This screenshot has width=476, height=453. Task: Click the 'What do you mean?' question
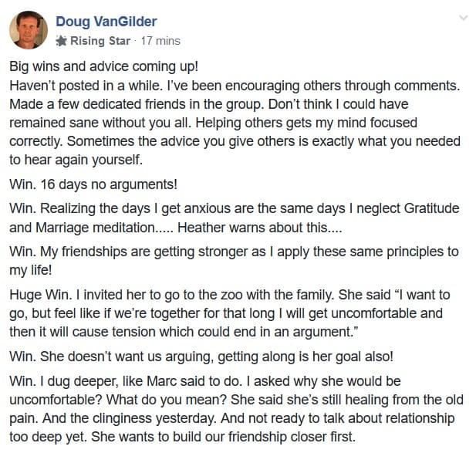[167, 401]
